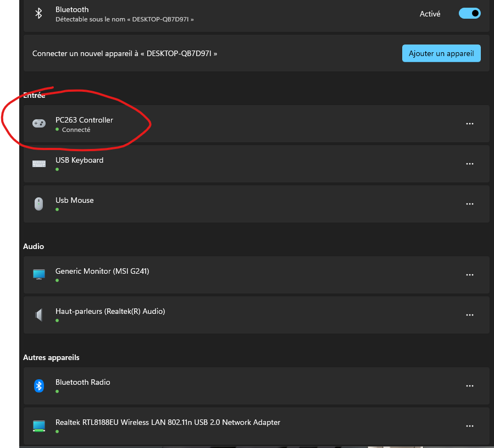Turn off the Bluetooth toggle switch
Viewport: 494px width, 448px height.
pos(469,13)
